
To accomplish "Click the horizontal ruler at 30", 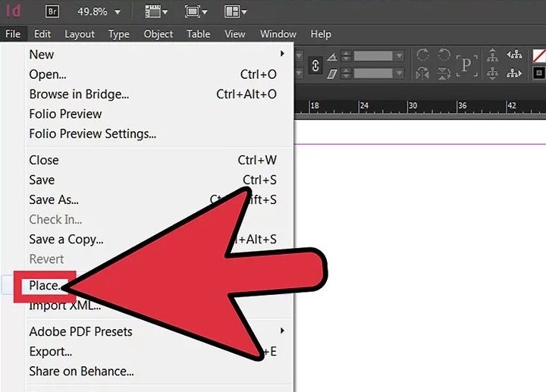I will [x=413, y=106].
